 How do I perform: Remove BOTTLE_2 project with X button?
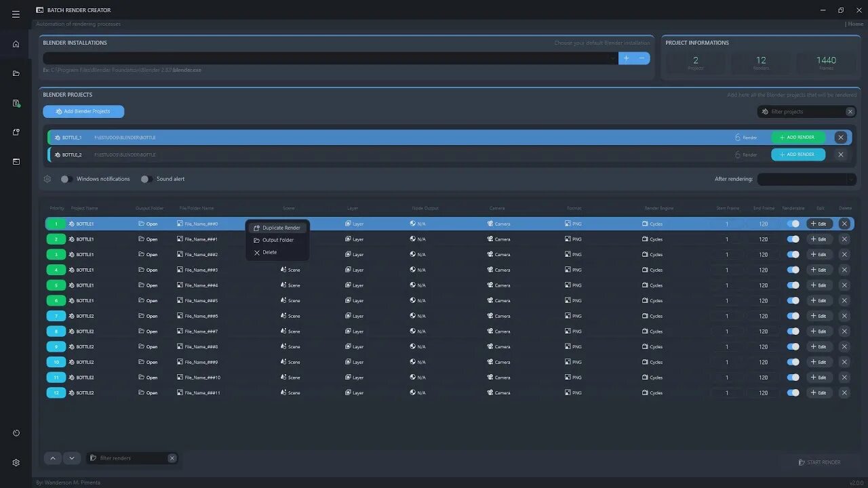(841, 155)
